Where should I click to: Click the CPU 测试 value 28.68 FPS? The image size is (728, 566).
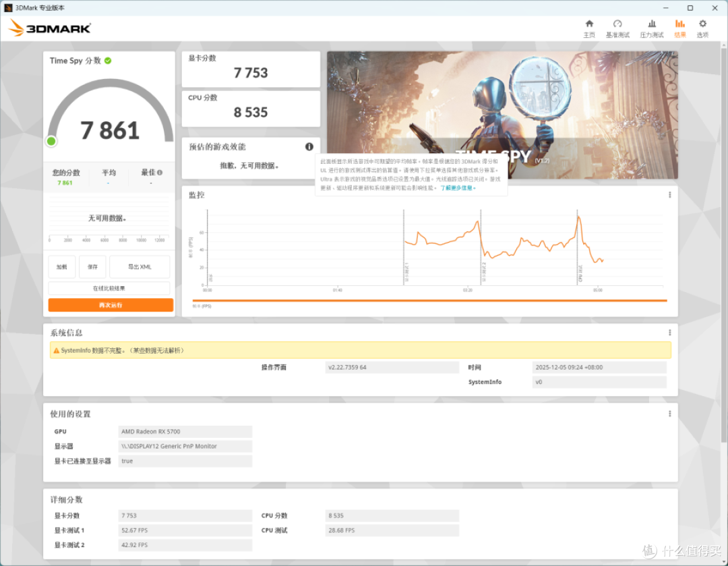click(x=392, y=530)
